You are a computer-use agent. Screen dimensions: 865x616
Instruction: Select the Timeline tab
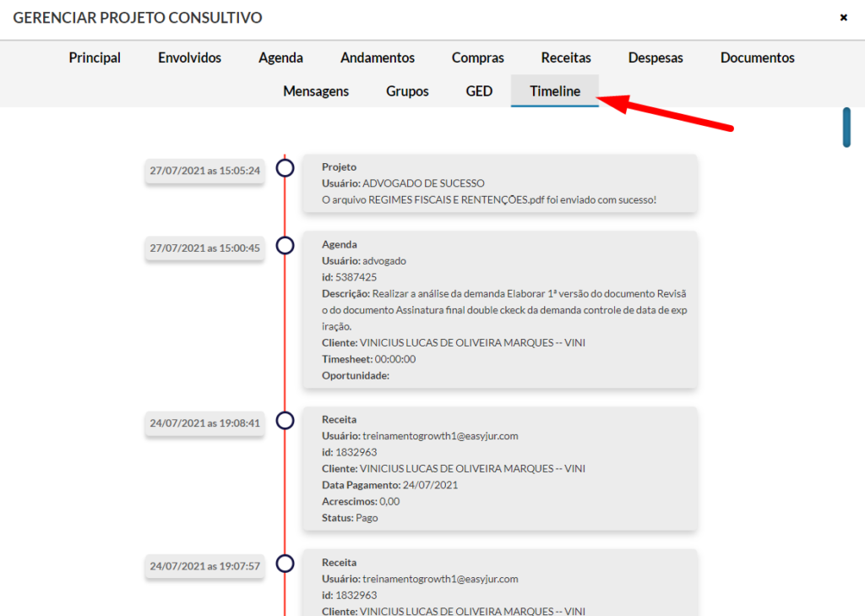(554, 91)
